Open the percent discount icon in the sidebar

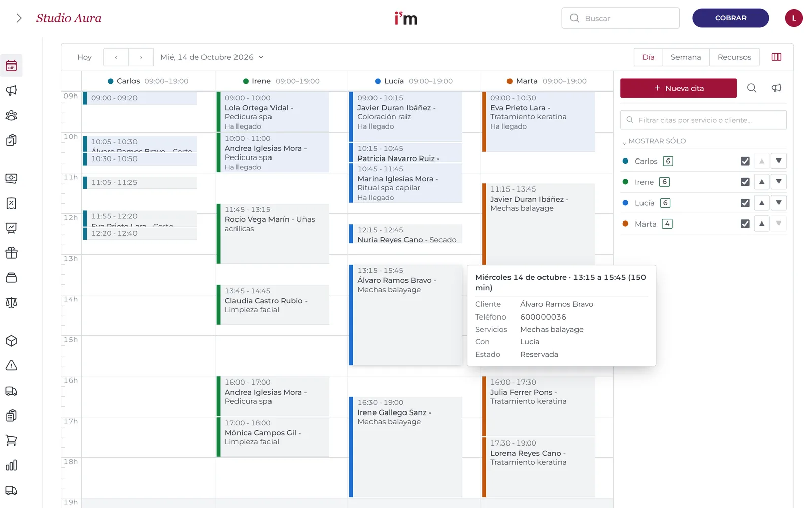(x=11, y=203)
